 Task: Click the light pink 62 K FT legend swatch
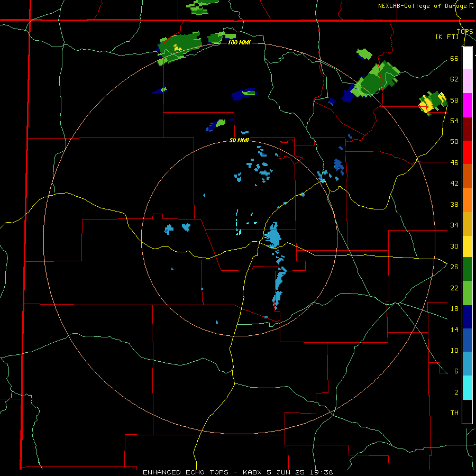pyautogui.click(x=467, y=81)
